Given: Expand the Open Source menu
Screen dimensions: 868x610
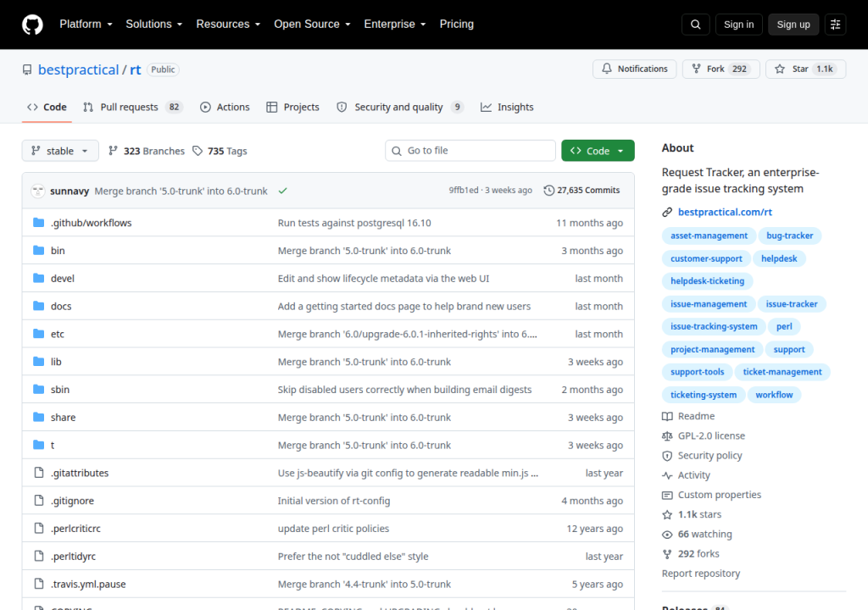Looking at the screenshot, I should tap(312, 25).
